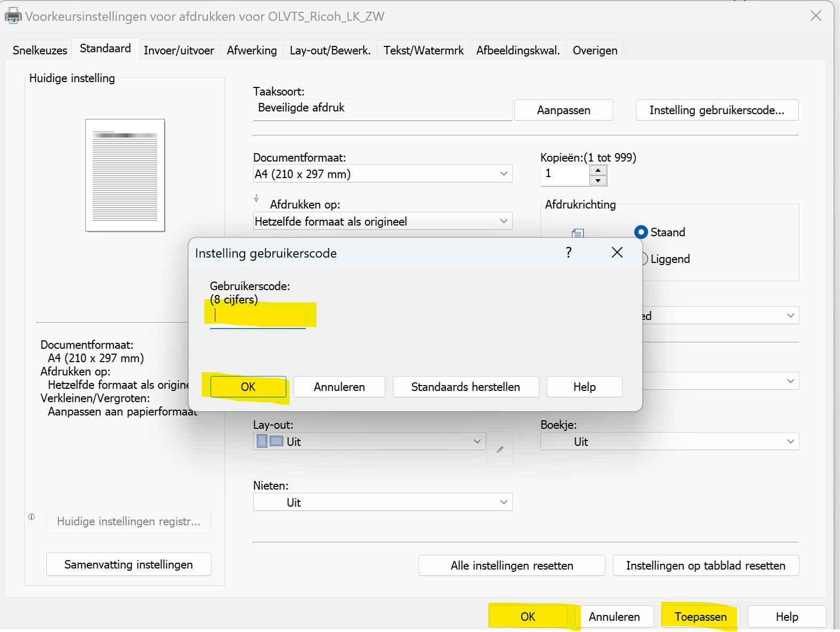Click the info icon beside Huidige instellingen registr...
Screen dimensions: 840x632
(31, 517)
